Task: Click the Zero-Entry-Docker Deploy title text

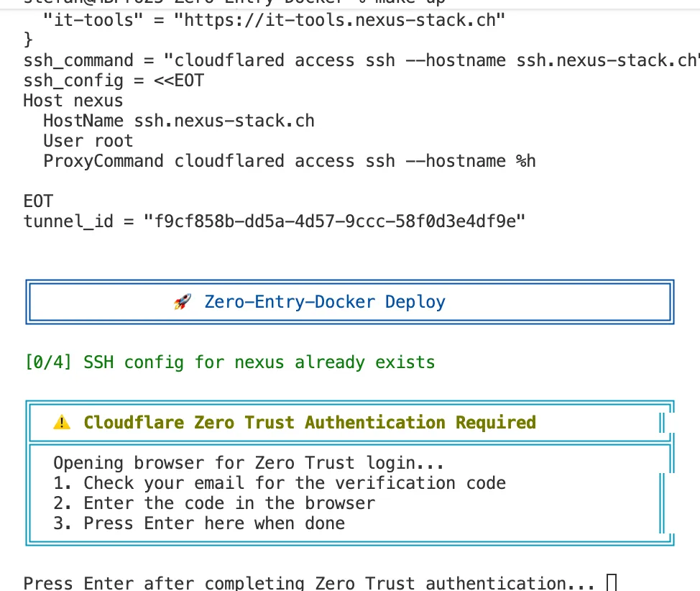Action: coord(325,302)
